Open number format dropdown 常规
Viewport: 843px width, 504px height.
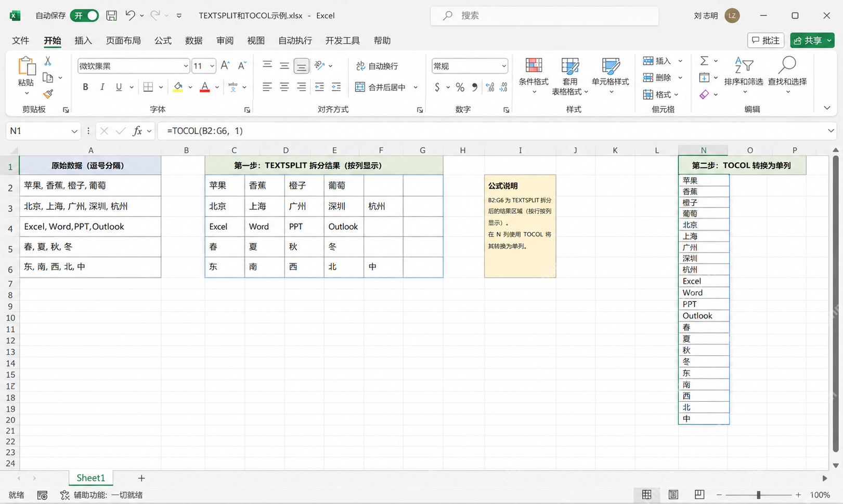[504, 66]
